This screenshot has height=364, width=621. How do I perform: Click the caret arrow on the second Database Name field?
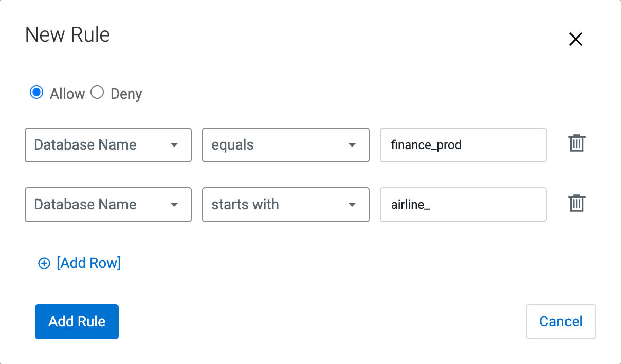point(174,205)
